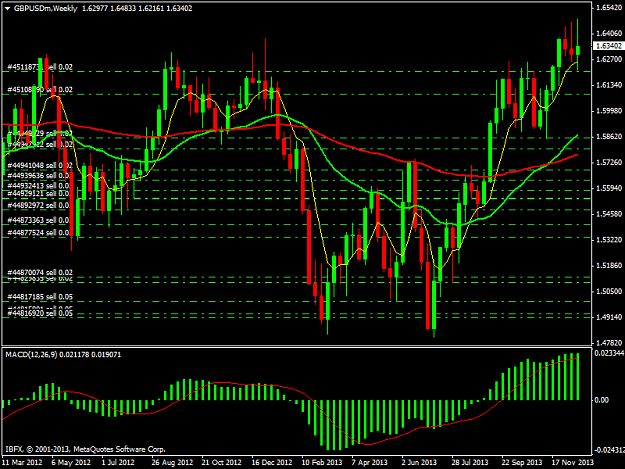Screen dimensions: 625x469
Task: Select sell order #44873363 label
Action: [x=39, y=220]
